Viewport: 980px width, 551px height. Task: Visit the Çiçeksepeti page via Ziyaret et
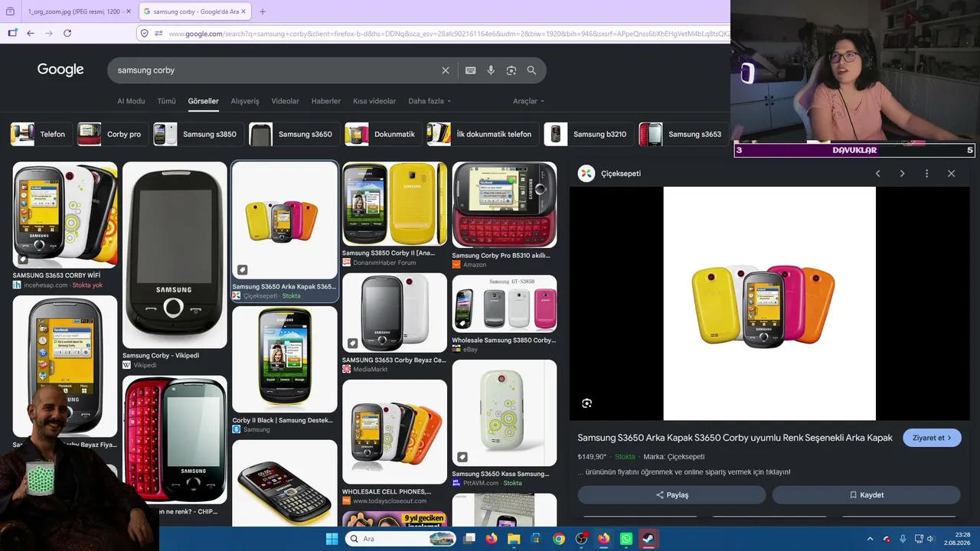[x=932, y=438]
